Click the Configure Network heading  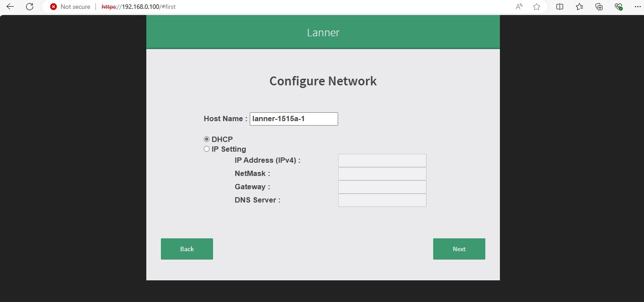coord(323,81)
